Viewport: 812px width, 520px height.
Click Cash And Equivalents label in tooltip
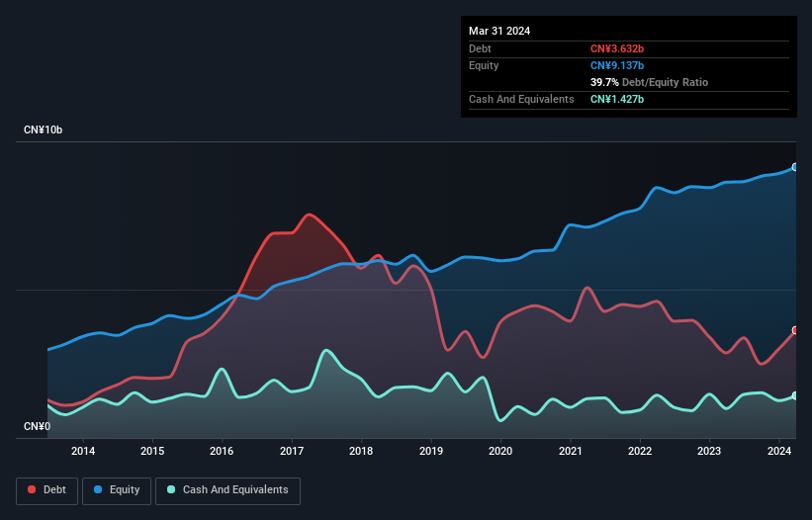click(x=521, y=99)
